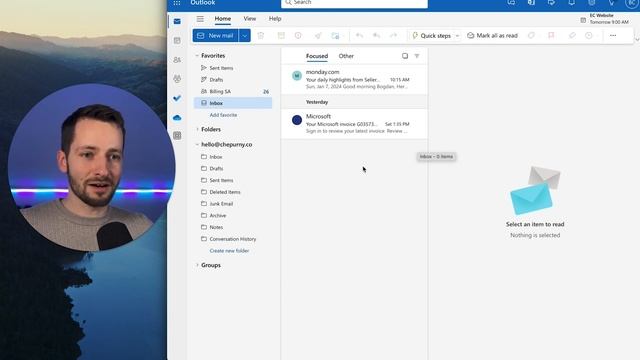Click the New mail button

tap(216, 36)
